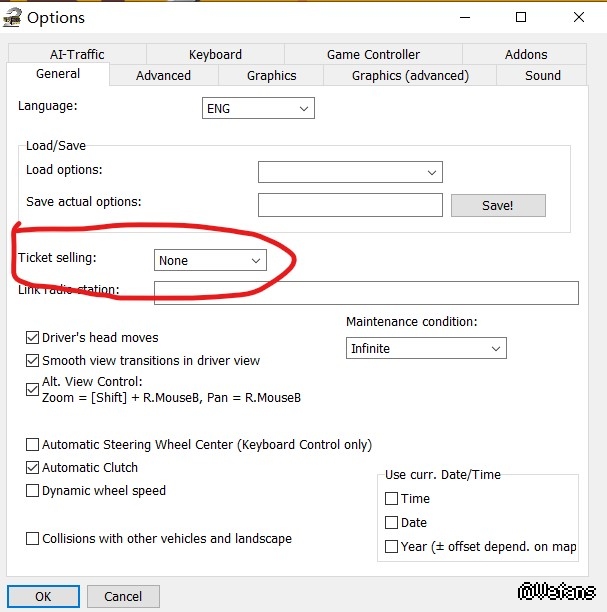This screenshot has width=607, height=612.
Task: Enable Dynamic wheel speed checkbox
Action: [33, 491]
